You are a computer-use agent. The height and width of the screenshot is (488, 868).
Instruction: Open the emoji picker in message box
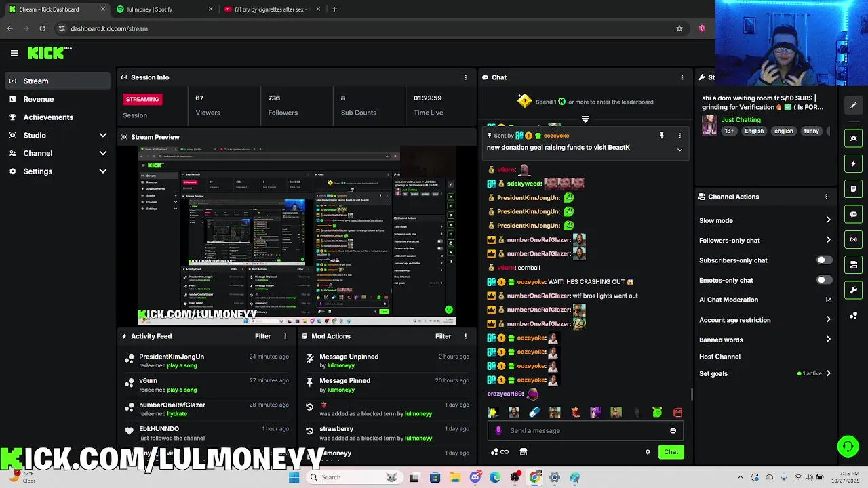click(x=673, y=430)
